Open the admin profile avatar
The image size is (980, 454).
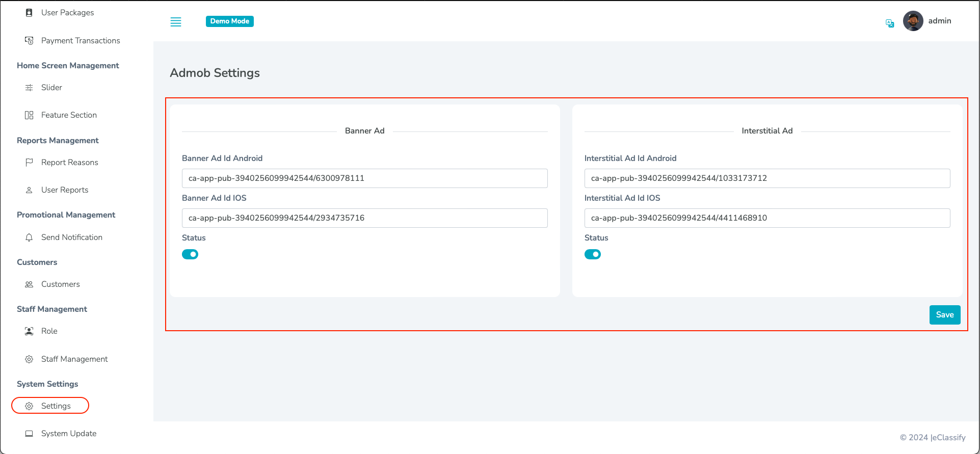coord(913,21)
